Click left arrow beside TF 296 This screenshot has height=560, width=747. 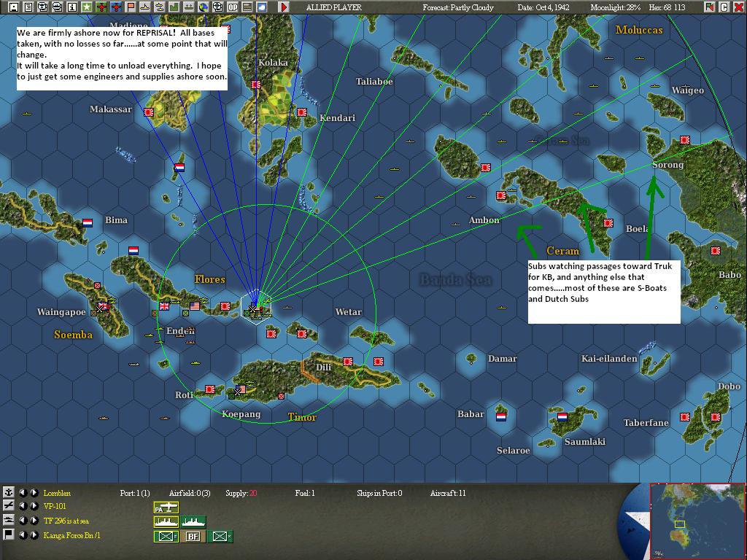point(23,521)
